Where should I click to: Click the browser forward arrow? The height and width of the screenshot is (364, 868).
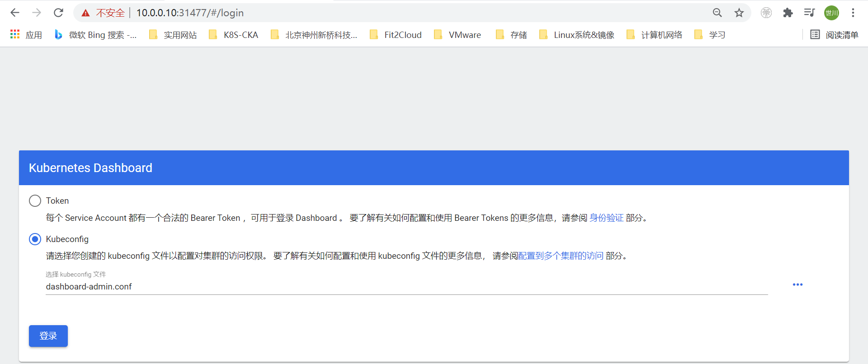click(x=37, y=13)
